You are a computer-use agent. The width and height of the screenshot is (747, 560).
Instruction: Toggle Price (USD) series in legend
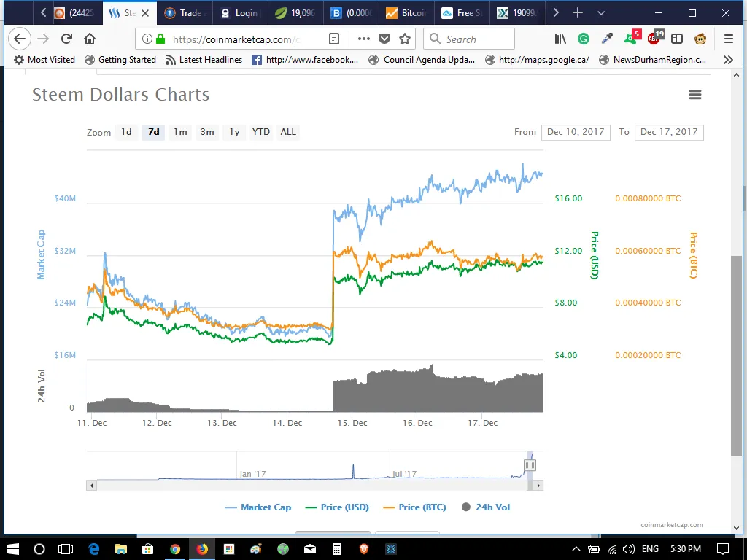(337, 507)
